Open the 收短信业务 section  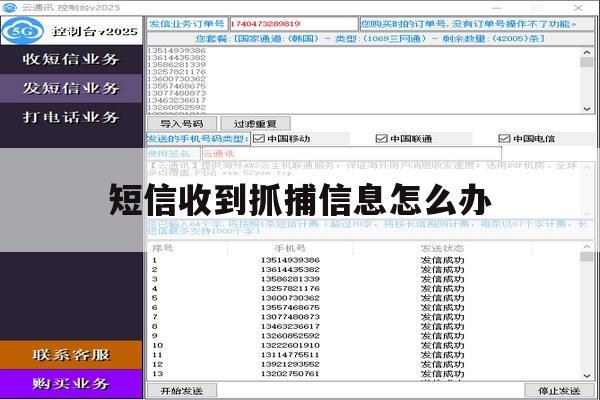click(x=71, y=59)
